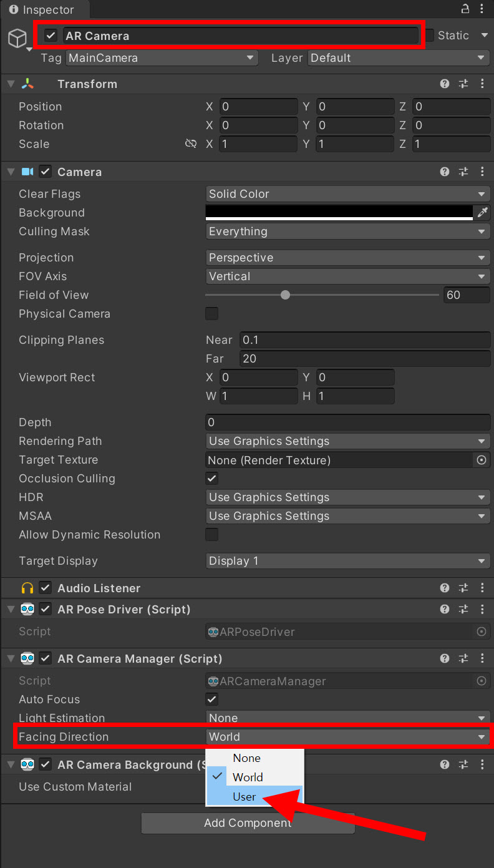Viewport: 494px width, 868px height.
Task: Adjust the Field of View slider handle
Action: [x=285, y=295]
